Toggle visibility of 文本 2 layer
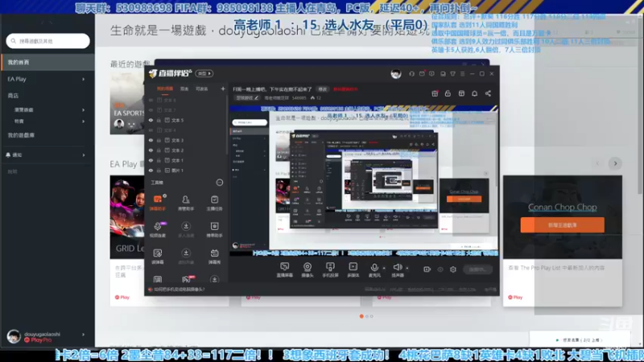 [151, 150]
